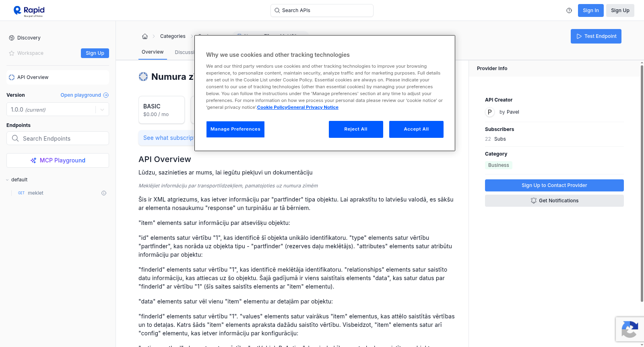644x347 pixels.
Task: Click the Numura API logo icon
Action: [143, 77]
